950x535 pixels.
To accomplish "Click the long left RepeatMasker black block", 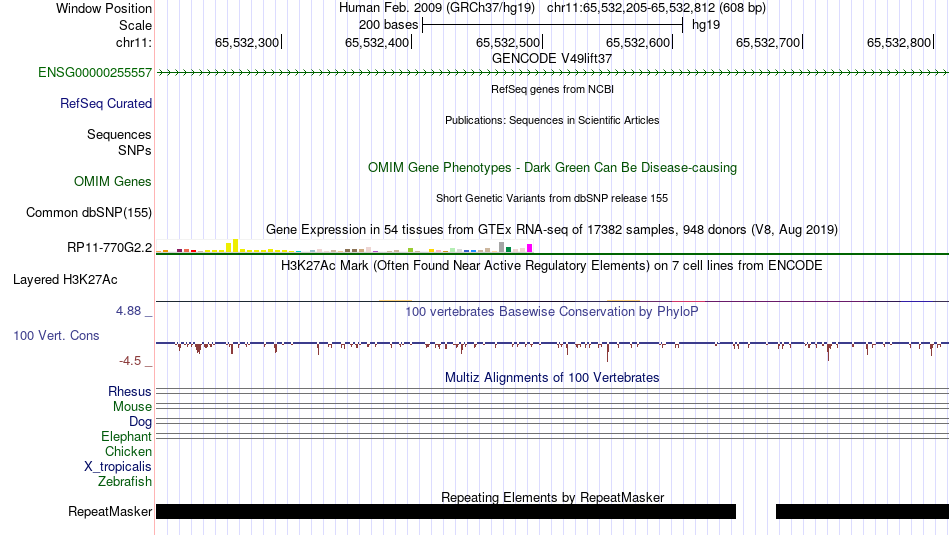I will pyautogui.click(x=446, y=511).
